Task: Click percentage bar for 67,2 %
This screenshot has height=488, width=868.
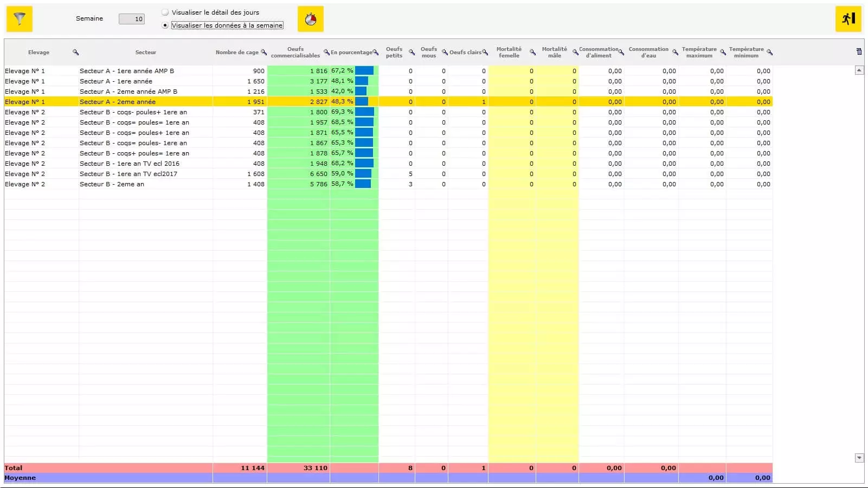Action: tap(364, 70)
